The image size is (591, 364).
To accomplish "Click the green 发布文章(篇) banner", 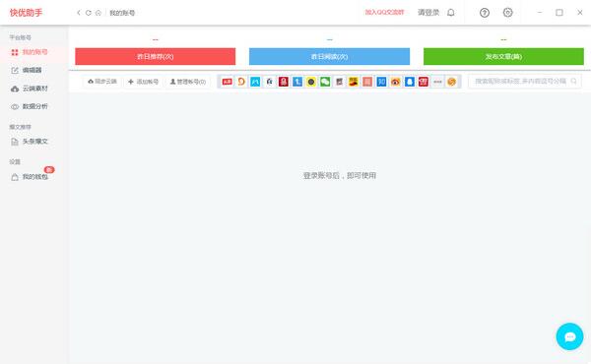I will tap(503, 56).
